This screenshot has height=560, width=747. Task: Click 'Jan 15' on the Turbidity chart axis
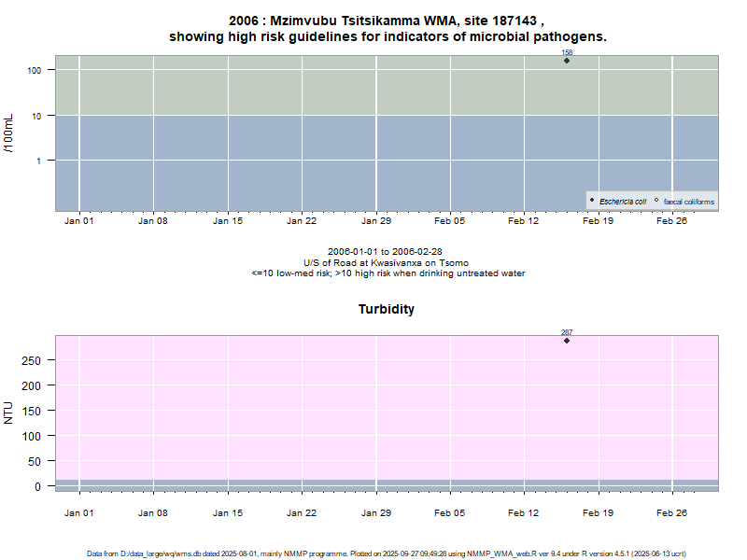coord(228,512)
